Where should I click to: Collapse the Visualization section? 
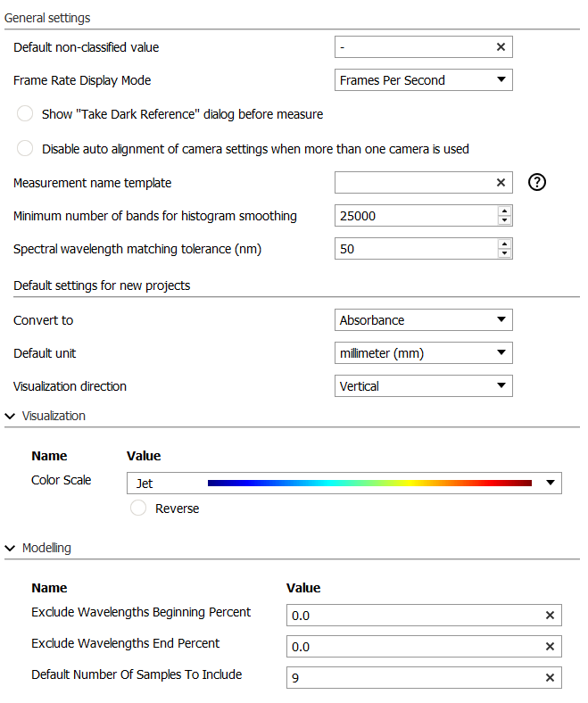tap(10, 416)
